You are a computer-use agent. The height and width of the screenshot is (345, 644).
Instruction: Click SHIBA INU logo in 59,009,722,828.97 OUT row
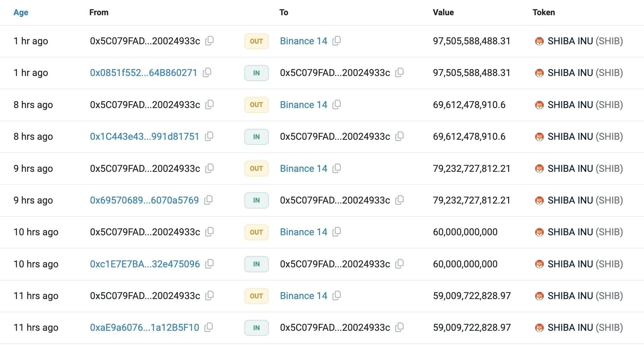pos(539,296)
